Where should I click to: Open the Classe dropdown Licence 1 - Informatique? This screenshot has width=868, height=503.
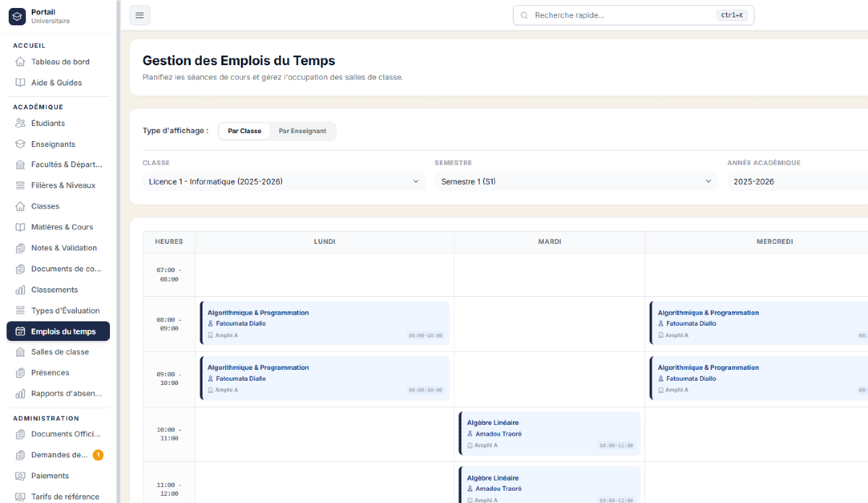pos(284,182)
